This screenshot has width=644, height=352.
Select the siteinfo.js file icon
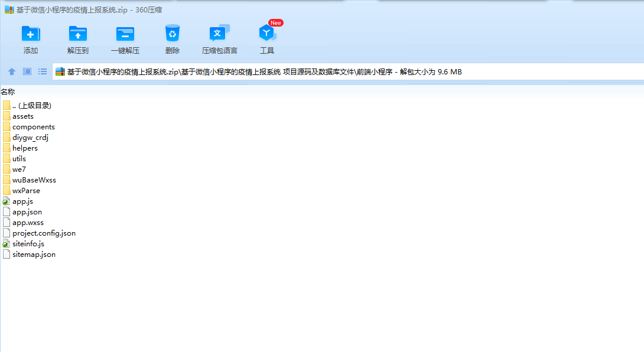(x=6, y=243)
